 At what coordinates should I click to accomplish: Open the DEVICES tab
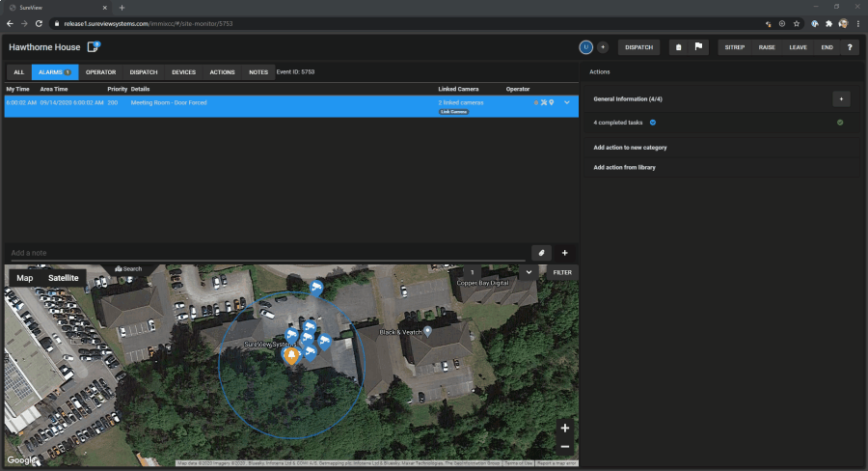pos(184,72)
